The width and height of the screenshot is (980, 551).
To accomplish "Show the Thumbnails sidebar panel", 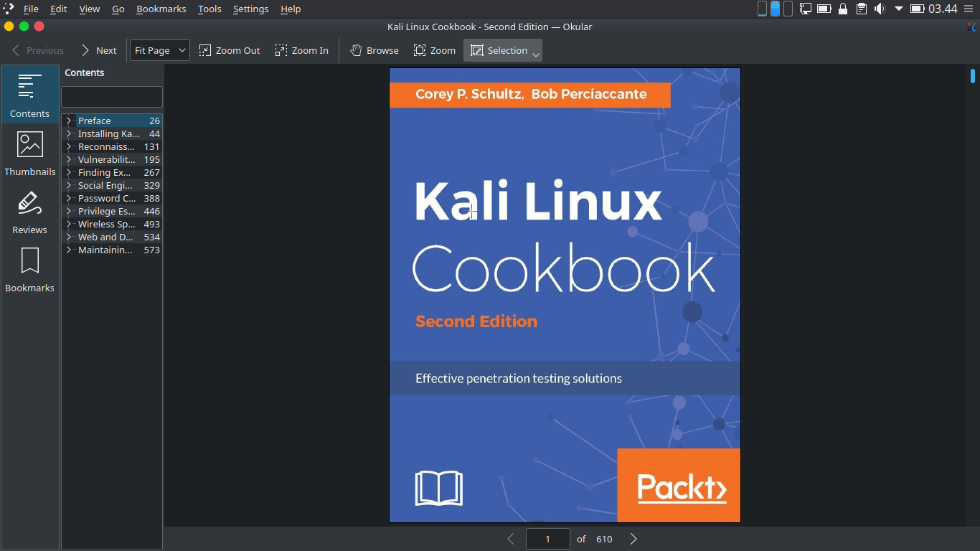I will [x=30, y=154].
